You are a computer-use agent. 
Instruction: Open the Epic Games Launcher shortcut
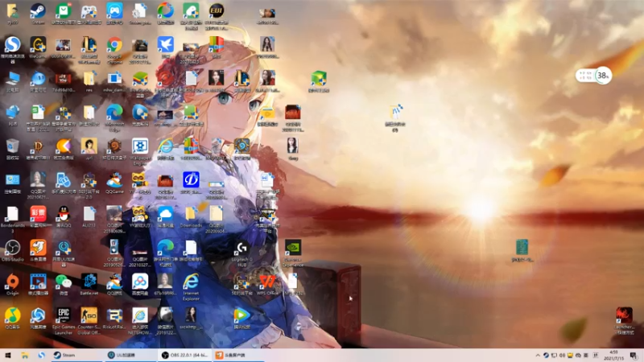point(64,321)
